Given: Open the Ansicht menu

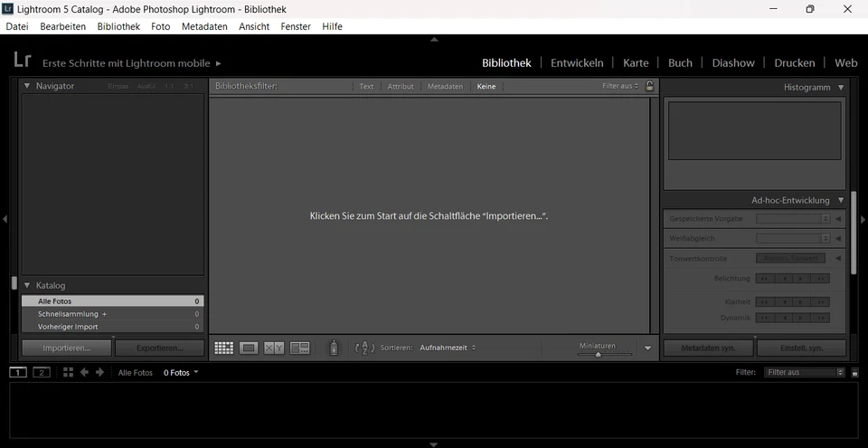Looking at the screenshot, I should (x=254, y=26).
